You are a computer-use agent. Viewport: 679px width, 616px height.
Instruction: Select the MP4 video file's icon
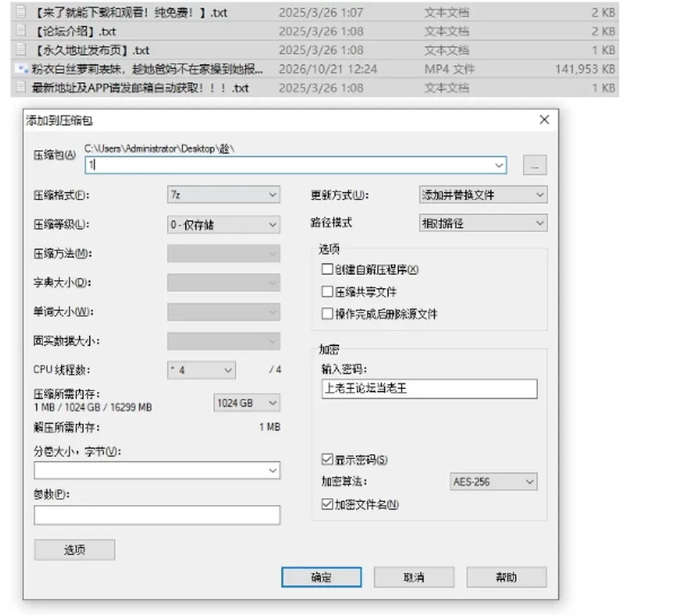click(21, 69)
